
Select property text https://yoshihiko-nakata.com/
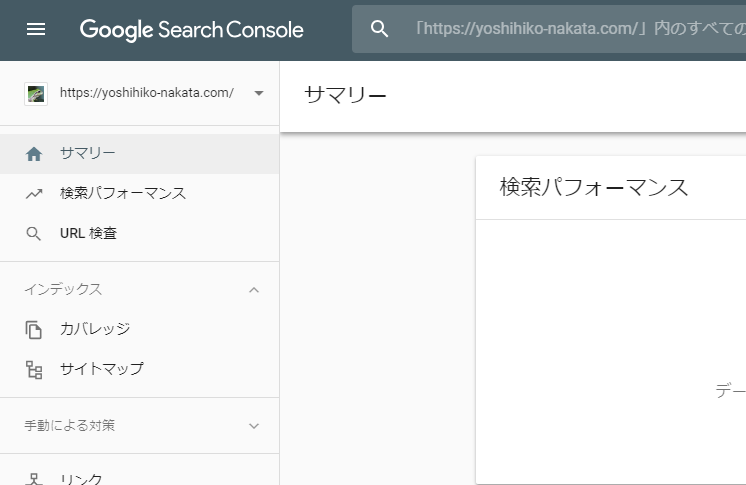[x=147, y=93]
